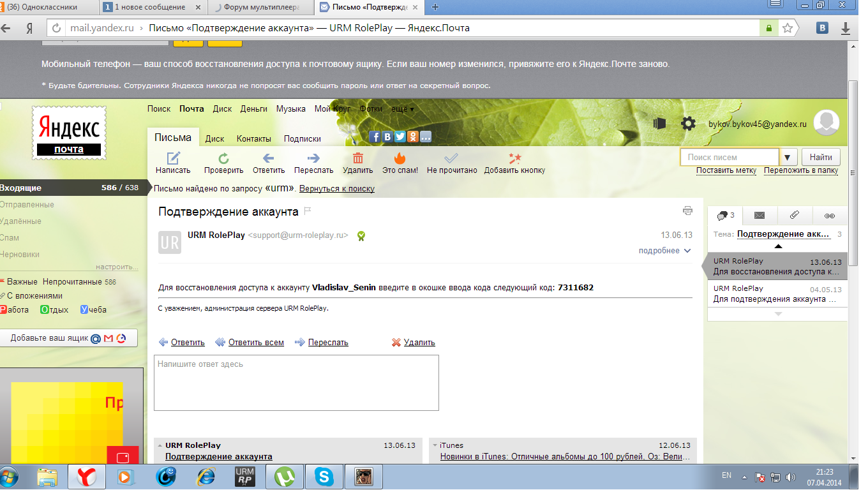Image resolution: width=868 pixels, height=490 pixels.
Task: Click the Удалить trash toolbar icon
Action: [358, 158]
